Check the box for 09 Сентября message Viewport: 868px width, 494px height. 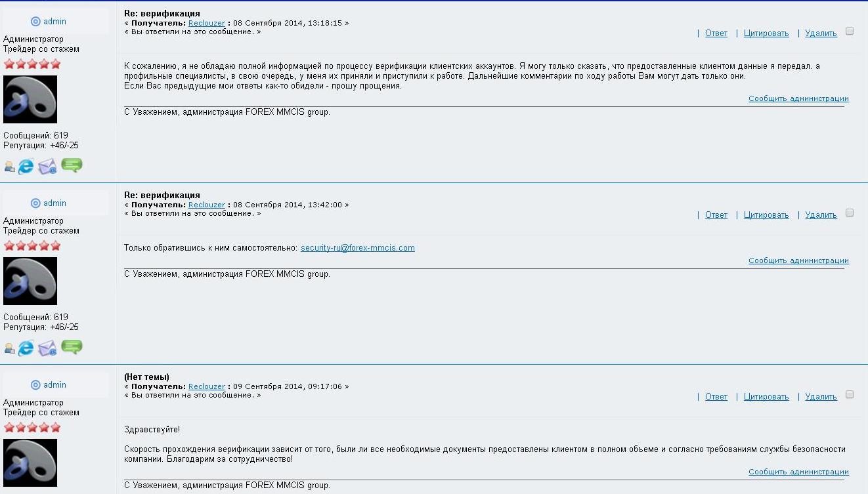[850, 394]
